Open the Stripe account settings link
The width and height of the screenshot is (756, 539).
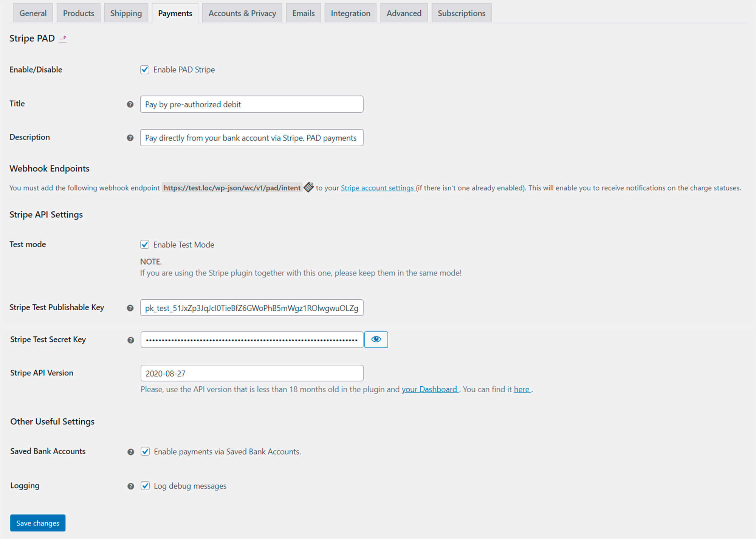tap(377, 188)
